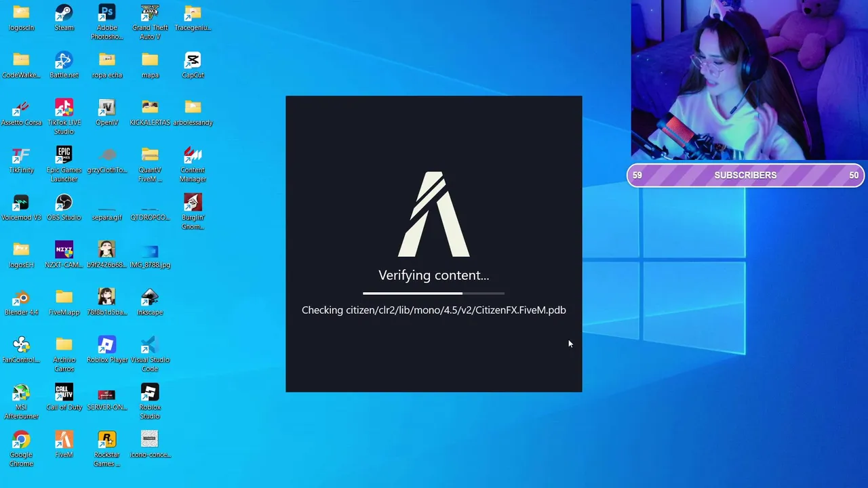The width and height of the screenshot is (868, 488).
Task: Launch Adobe Photoshop from the desktop
Action: (x=106, y=22)
